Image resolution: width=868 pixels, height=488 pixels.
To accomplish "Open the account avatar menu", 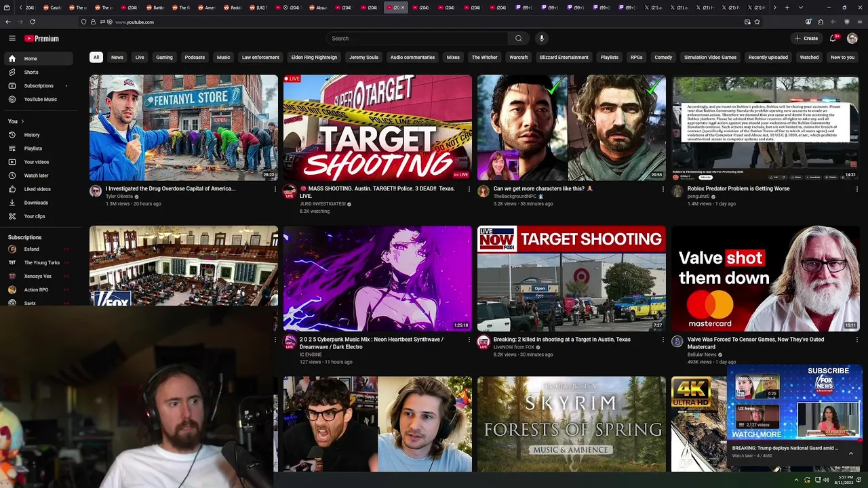I will [852, 39].
